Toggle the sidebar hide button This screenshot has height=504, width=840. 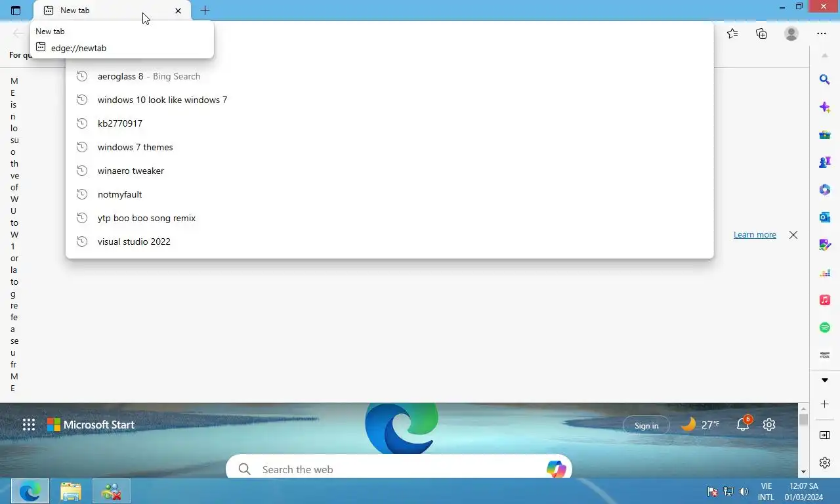[825, 435]
